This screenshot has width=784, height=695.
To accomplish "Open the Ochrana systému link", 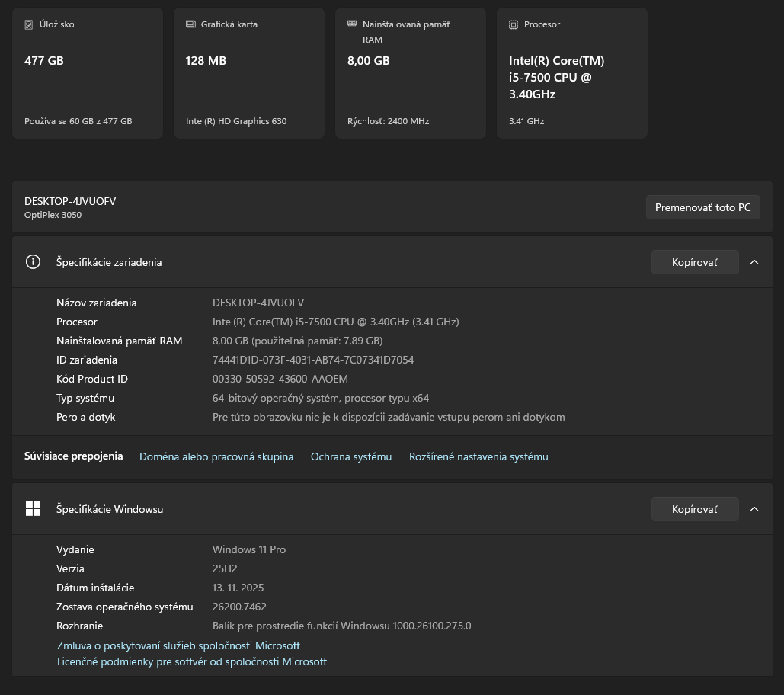I will 351,456.
